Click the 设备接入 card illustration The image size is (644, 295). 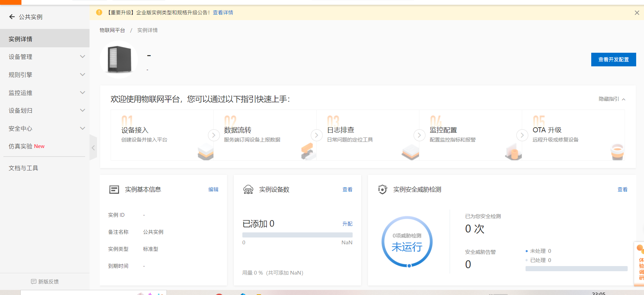206,151
